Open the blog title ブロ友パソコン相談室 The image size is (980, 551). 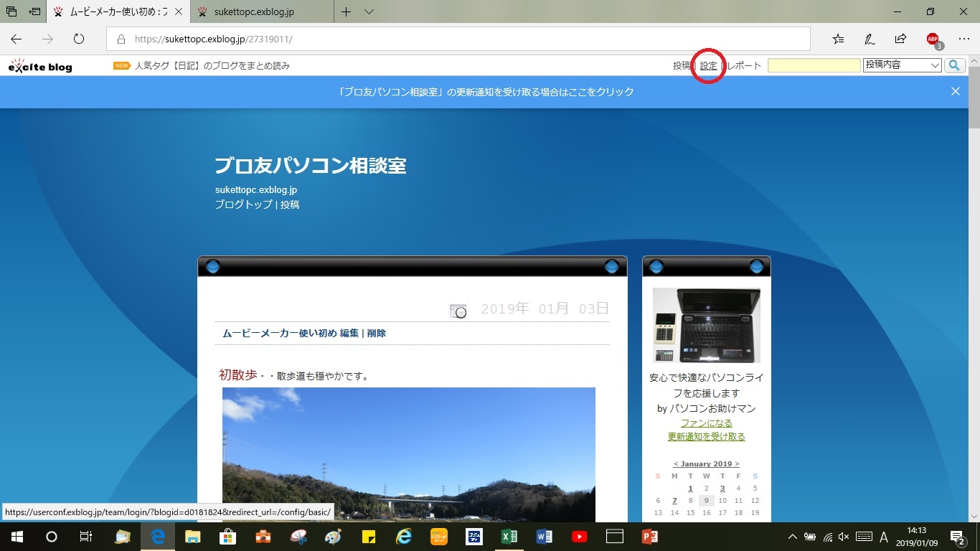(311, 166)
